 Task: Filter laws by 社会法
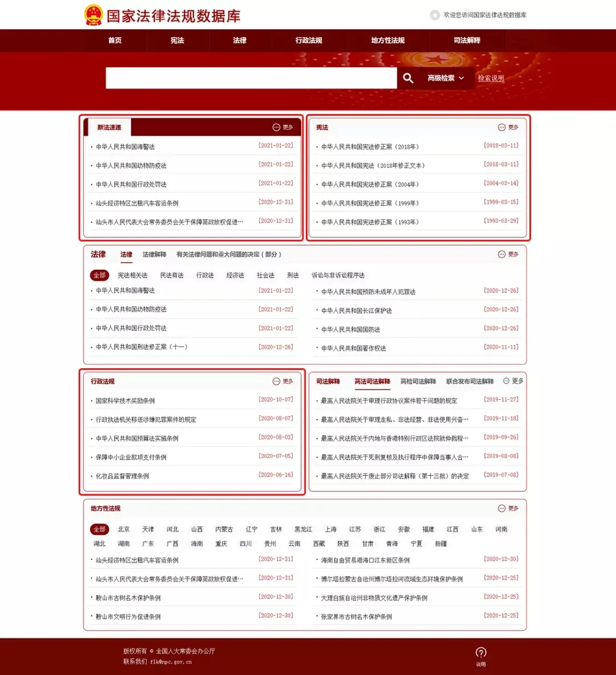265,275
